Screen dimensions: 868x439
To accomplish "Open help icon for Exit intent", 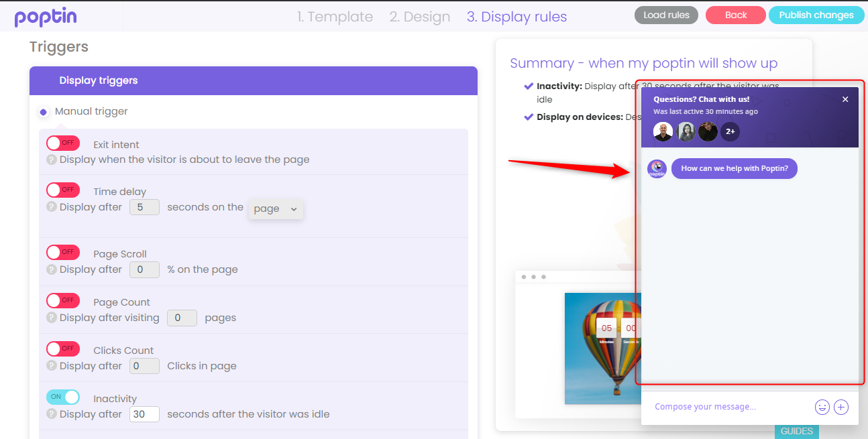I will [x=51, y=160].
